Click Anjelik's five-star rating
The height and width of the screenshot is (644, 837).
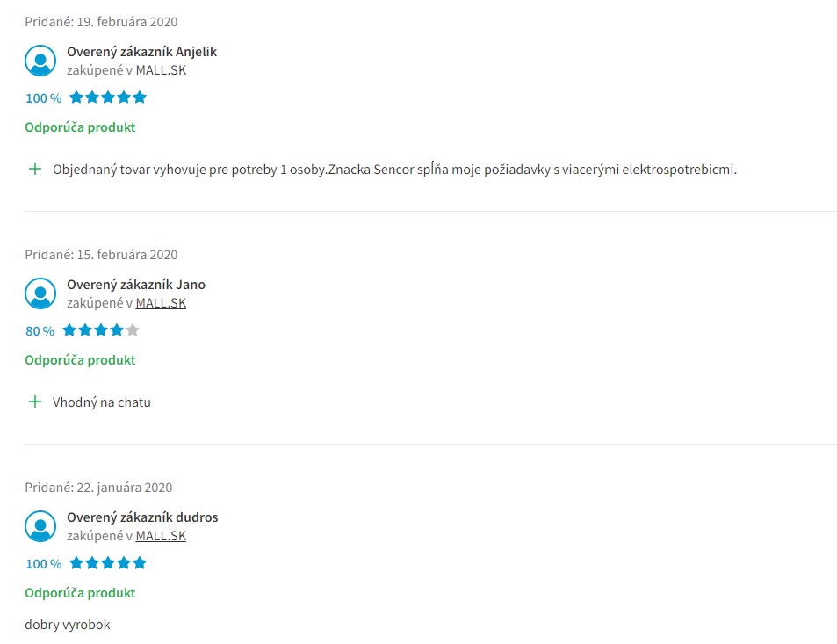[108, 98]
